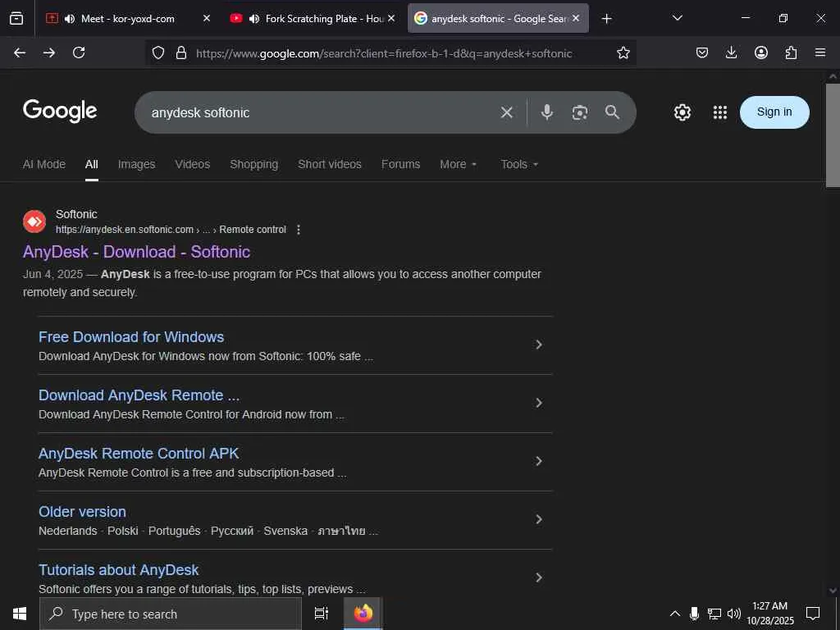Viewport: 840px width, 630px height.
Task: Close the Fork Scratching Plate tab
Action: [391, 18]
